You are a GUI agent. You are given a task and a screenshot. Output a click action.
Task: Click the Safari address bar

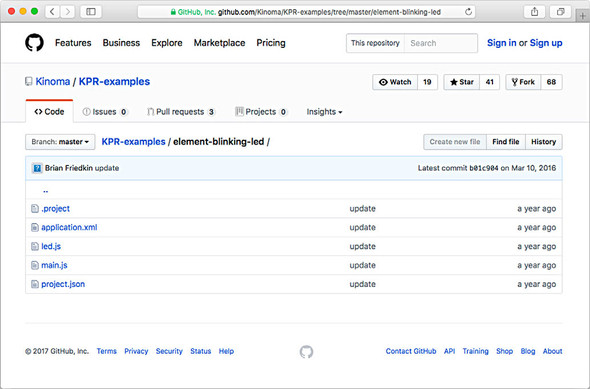tap(306, 12)
